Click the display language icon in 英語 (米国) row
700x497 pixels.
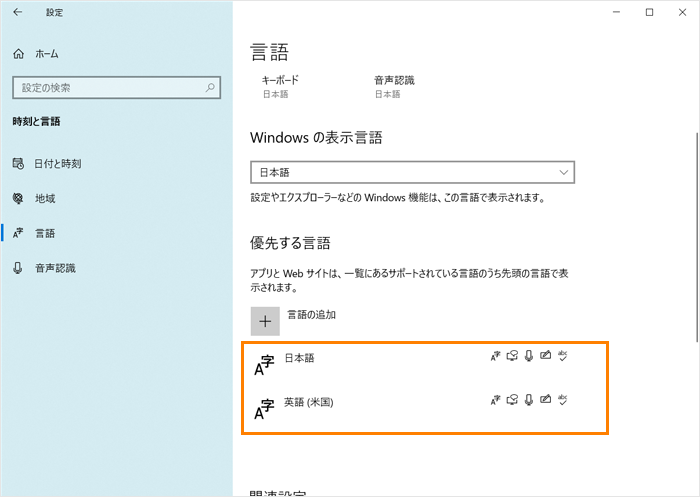pyautogui.click(x=496, y=400)
